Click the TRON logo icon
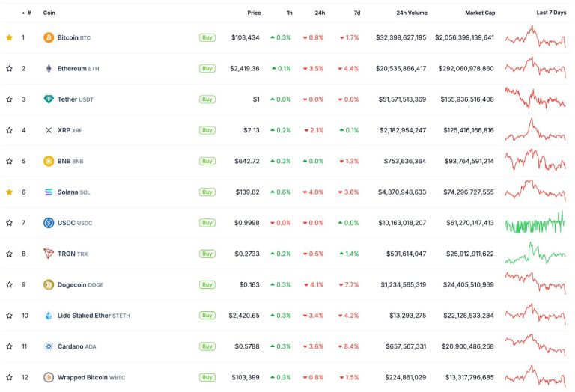 49,254
